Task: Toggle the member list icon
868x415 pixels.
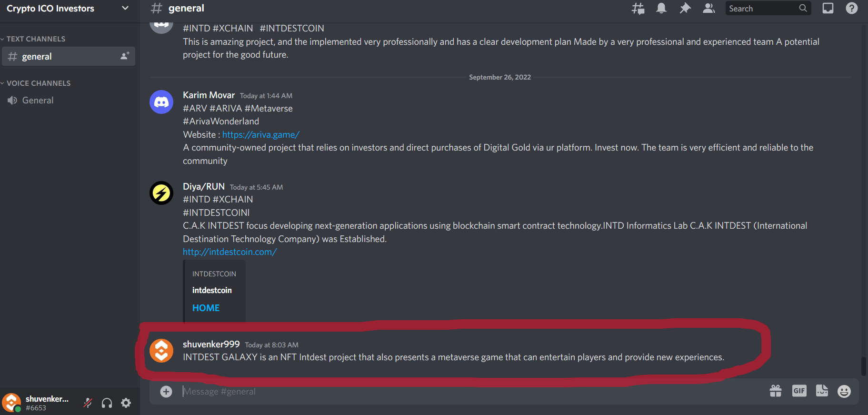Action: (708, 8)
